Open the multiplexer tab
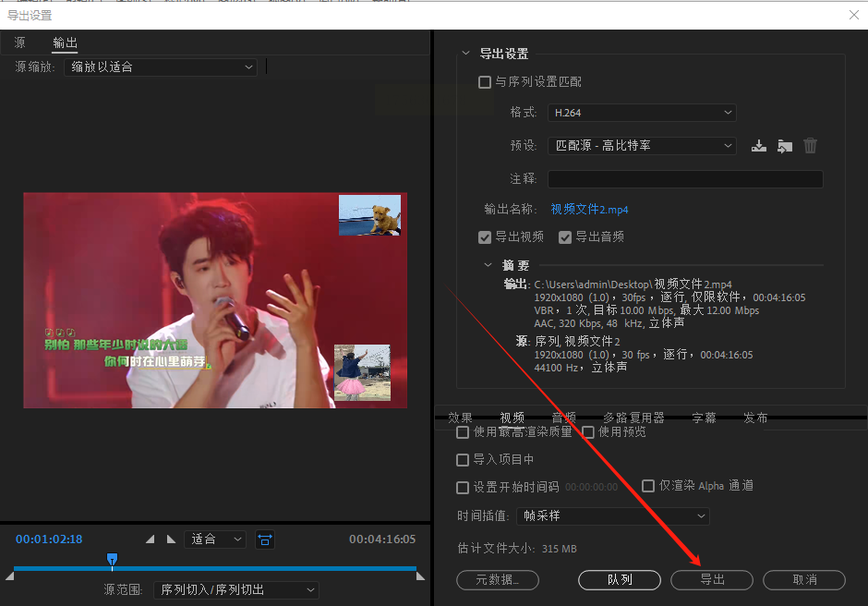Screen dimensions: 868x606 point(633,418)
